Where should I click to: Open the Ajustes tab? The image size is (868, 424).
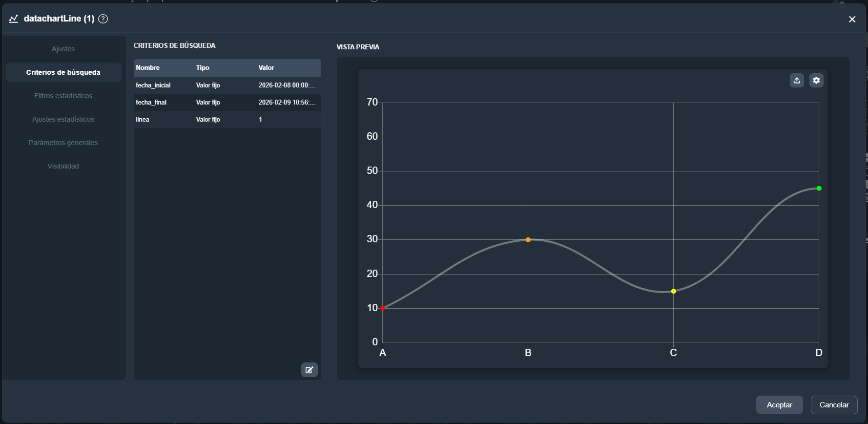pyautogui.click(x=63, y=49)
